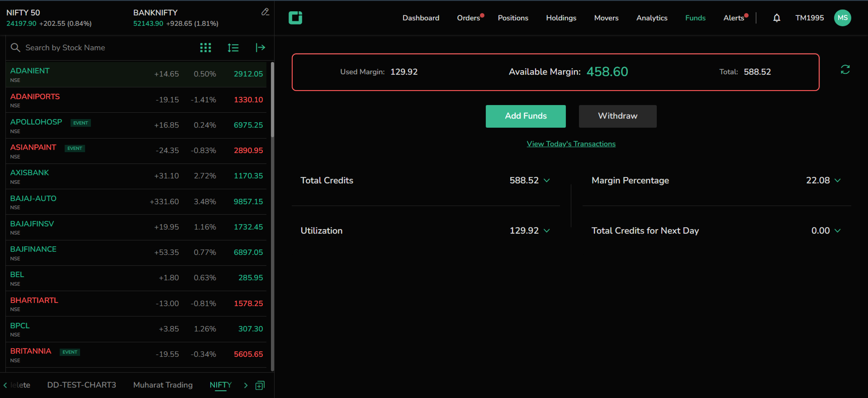Select the BAJFINANCE stock row

[x=136, y=253]
